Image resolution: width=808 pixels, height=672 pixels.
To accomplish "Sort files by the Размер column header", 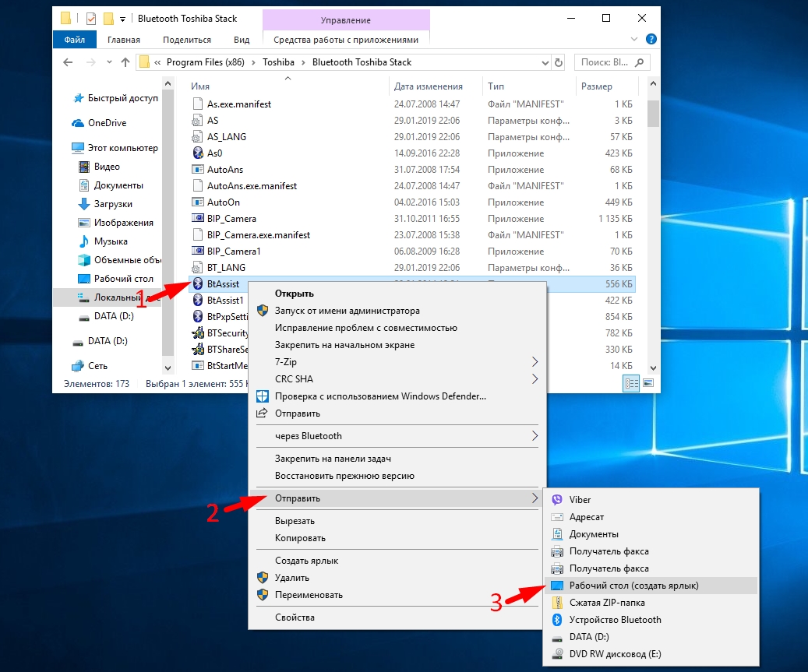I will [597, 86].
